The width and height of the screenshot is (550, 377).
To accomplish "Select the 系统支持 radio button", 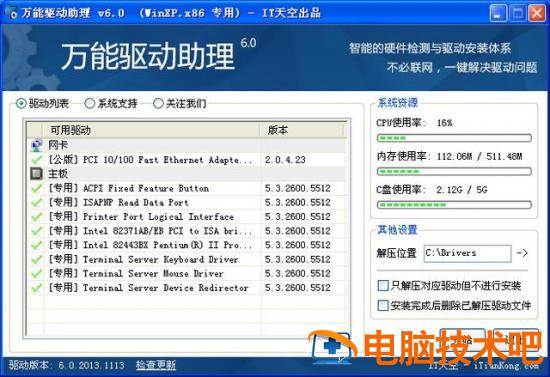I will click(90, 103).
